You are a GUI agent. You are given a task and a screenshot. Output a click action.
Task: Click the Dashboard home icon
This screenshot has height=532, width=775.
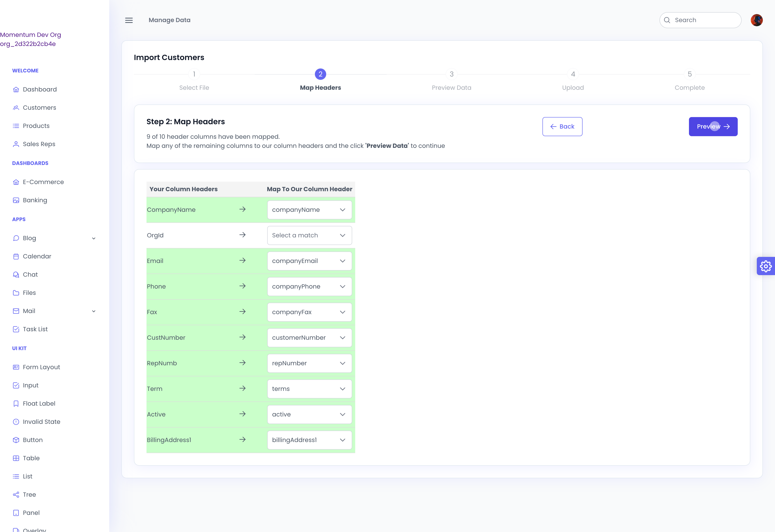[x=16, y=89]
